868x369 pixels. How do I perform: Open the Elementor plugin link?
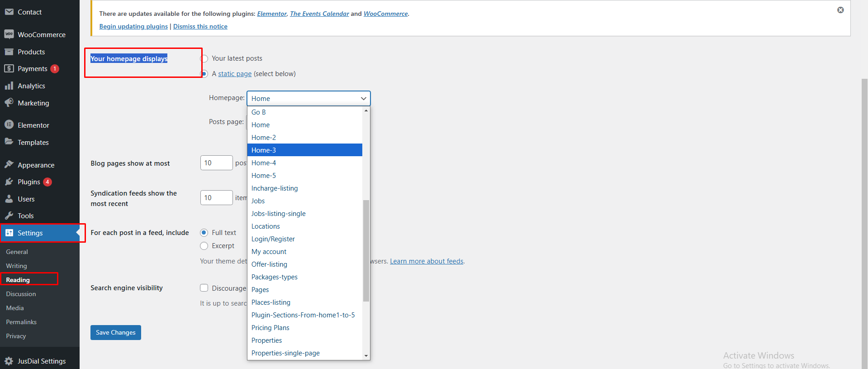click(x=272, y=14)
